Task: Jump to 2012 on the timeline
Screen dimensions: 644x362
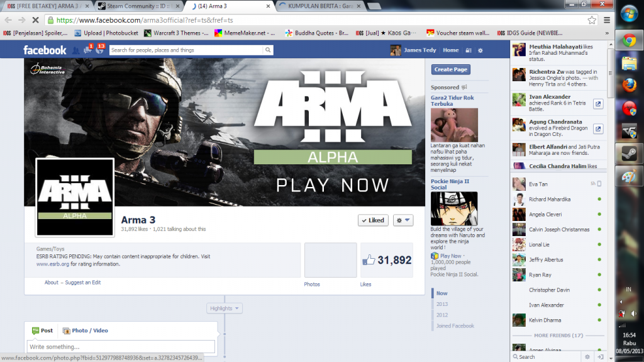Action: [442, 315]
